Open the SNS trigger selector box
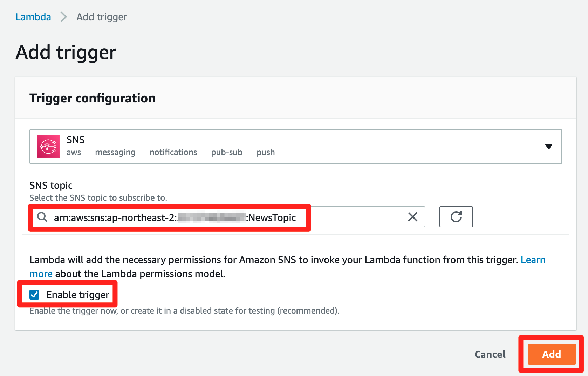Image resolution: width=588 pixels, height=376 pixels. (x=295, y=147)
